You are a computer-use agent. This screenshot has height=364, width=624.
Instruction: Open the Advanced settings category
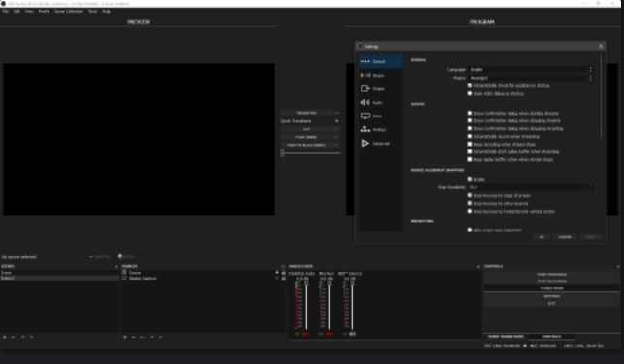380,143
